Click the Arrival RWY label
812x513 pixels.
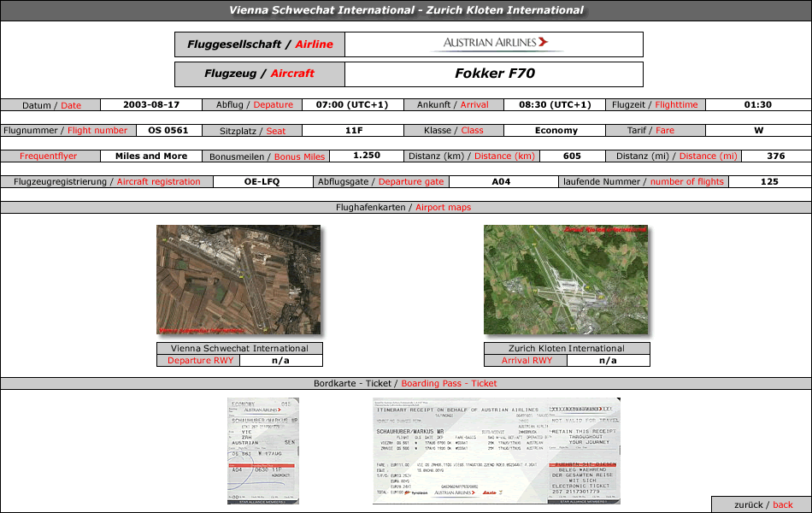click(x=527, y=361)
